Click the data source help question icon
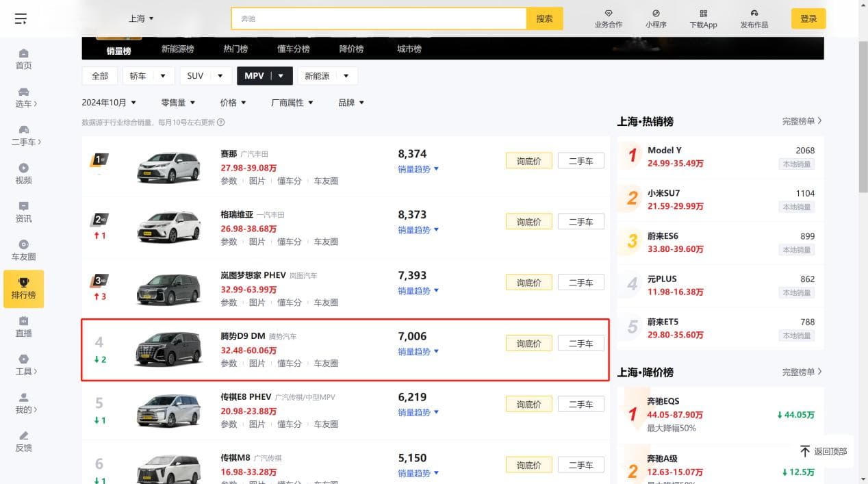The height and width of the screenshot is (484, 868). (x=221, y=123)
